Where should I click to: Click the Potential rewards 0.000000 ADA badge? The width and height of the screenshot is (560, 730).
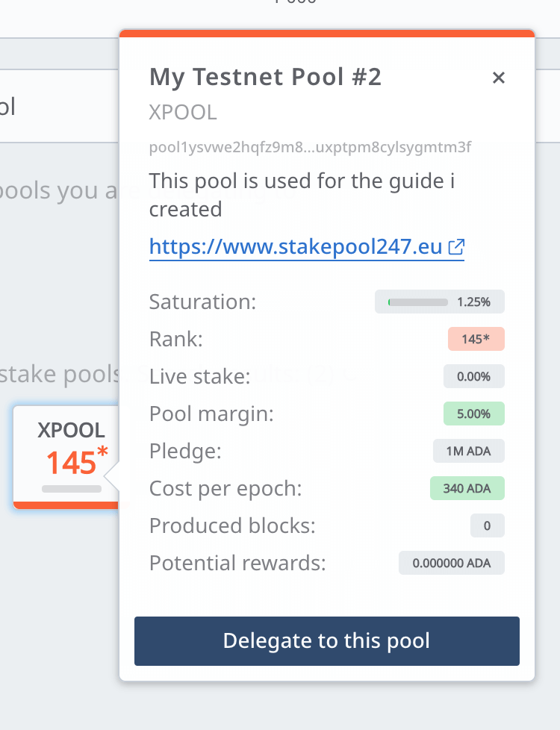click(x=451, y=563)
